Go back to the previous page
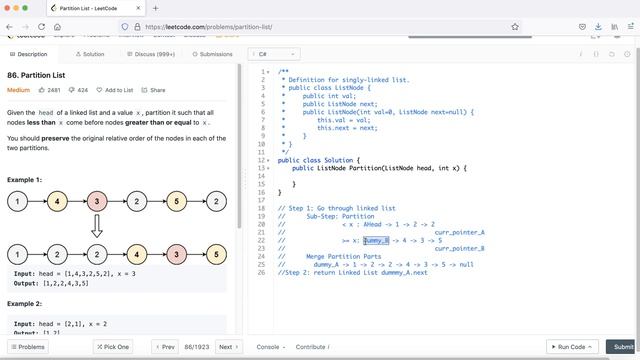640x360 pixels. pyautogui.click(x=9, y=27)
